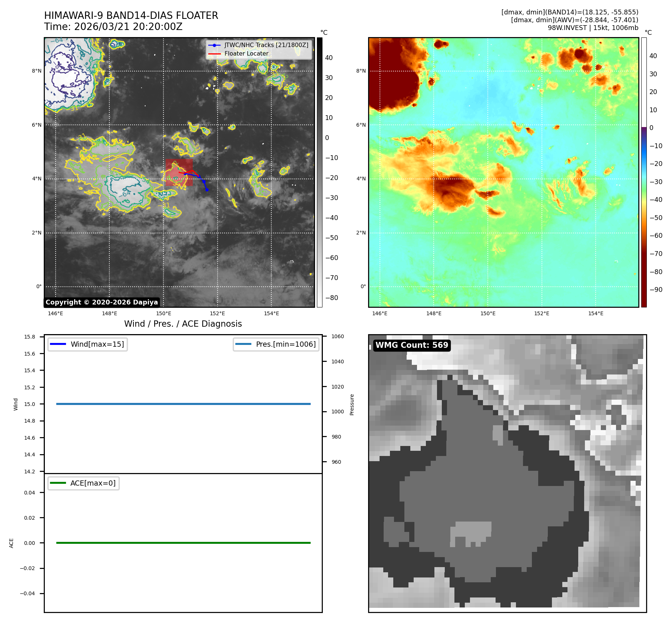Select the Floater Locater legend label

246,54
